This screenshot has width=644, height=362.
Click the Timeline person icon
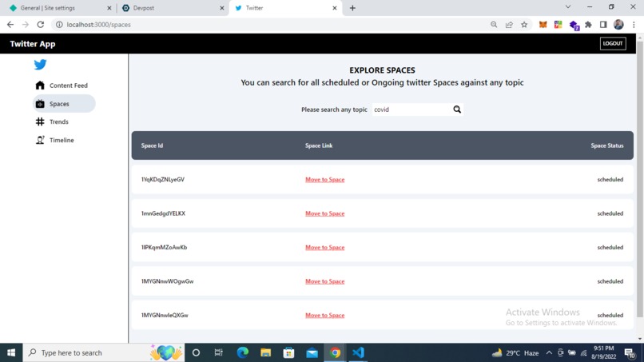tap(40, 140)
